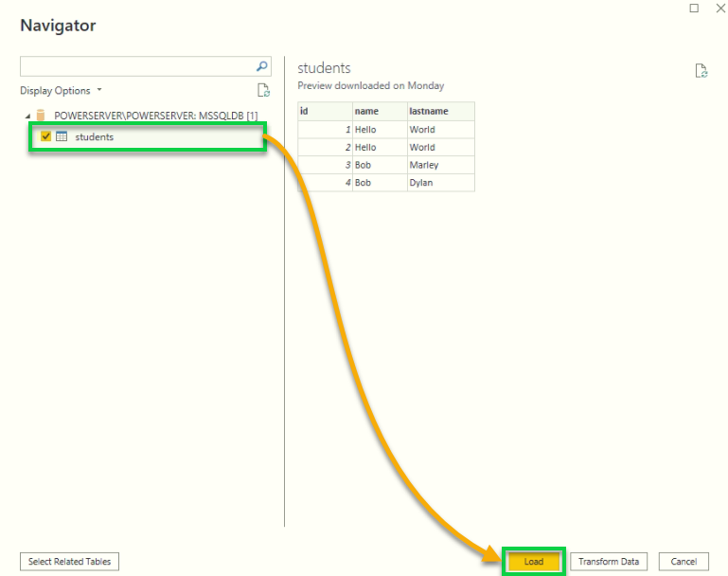Click the search magnifier icon
The image size is (728, 576).
(262, 66)
